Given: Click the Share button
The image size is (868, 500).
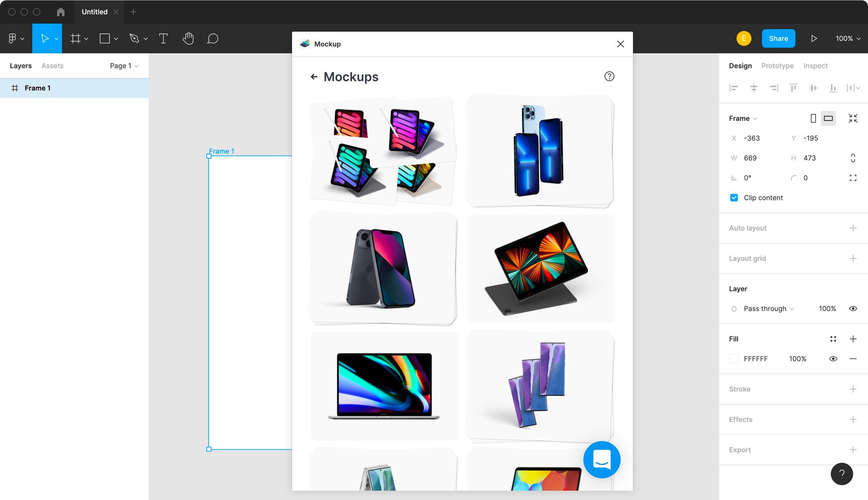Looking at the screenshot, I should 778,39.
